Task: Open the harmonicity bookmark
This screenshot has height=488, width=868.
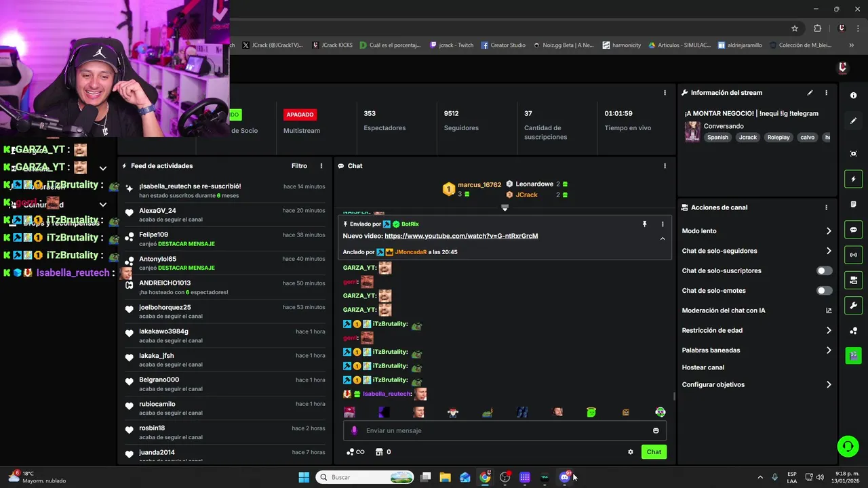Action: click(622, 45)
